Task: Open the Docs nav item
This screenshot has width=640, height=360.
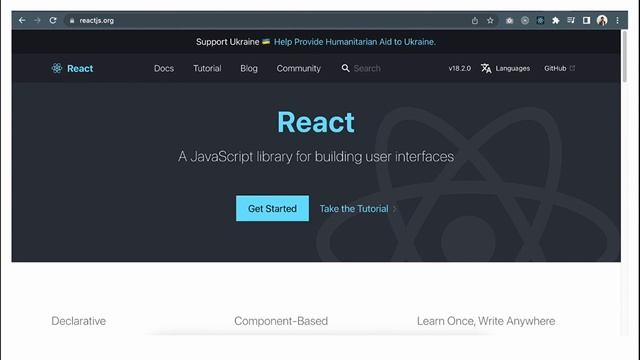Action: click(x=164, y=68)
